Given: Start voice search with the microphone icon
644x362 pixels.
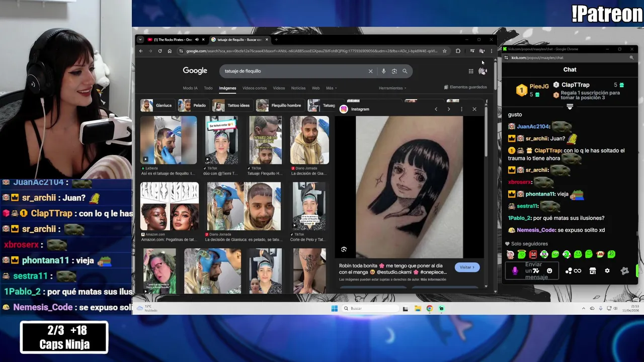Looking at the screenshot, I should [383, 71].
